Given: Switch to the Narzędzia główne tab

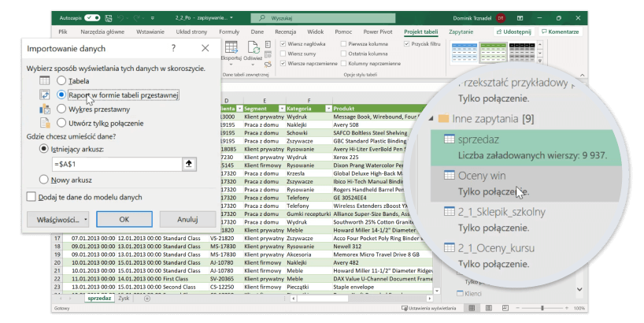Looking at the screenshot, I should coord(102,32).
